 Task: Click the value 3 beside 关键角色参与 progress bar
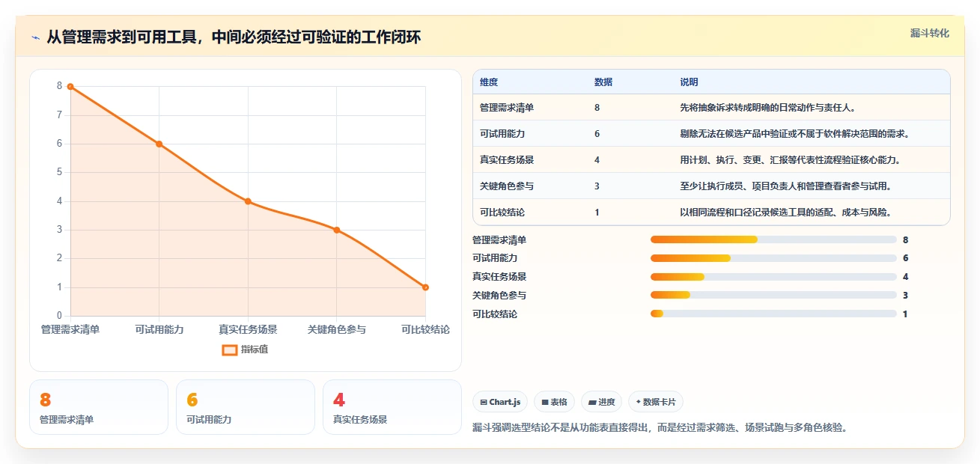[x=905, y=296]
